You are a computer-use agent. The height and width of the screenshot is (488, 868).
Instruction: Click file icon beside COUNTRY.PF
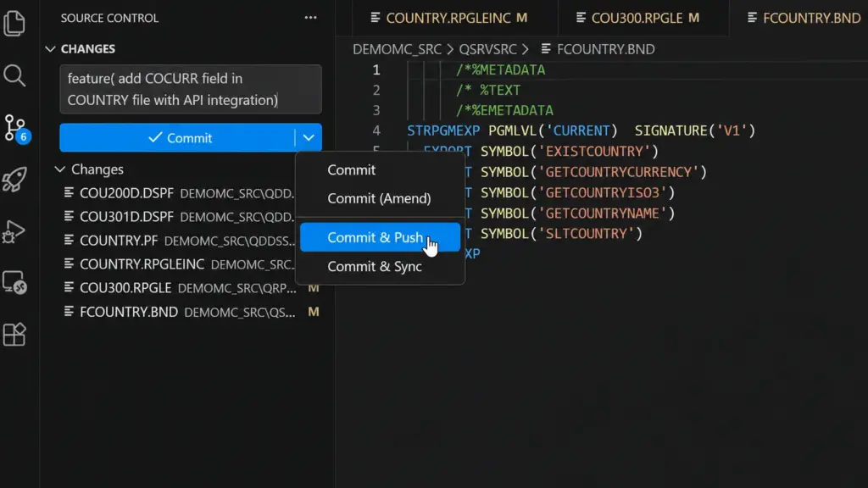pos(69,240)
